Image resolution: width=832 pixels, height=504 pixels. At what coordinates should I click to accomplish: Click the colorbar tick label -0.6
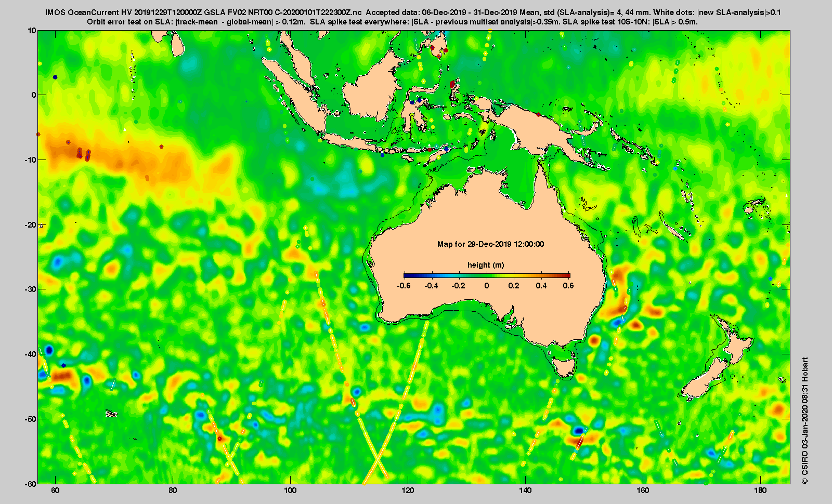tap(404, 286)
